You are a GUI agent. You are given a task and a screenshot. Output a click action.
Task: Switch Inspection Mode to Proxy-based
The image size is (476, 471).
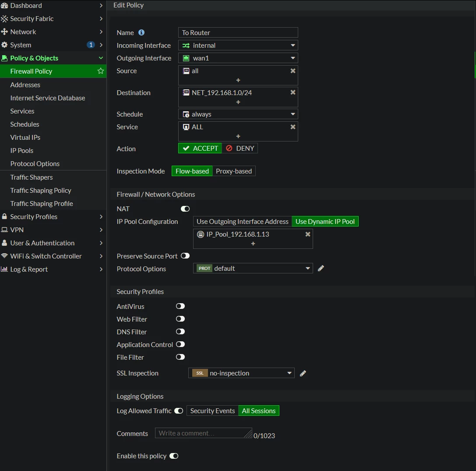coord(234,171)
